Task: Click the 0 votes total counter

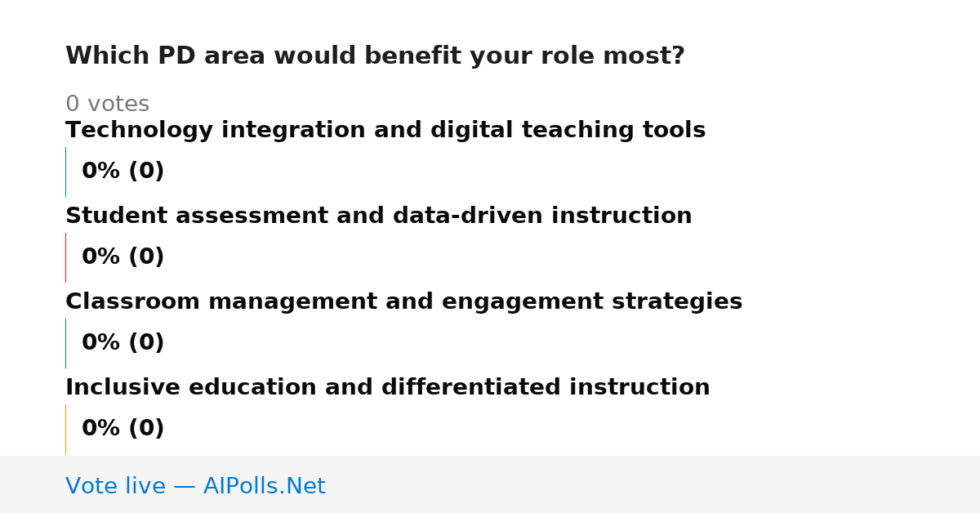Action: coord(108,105)
